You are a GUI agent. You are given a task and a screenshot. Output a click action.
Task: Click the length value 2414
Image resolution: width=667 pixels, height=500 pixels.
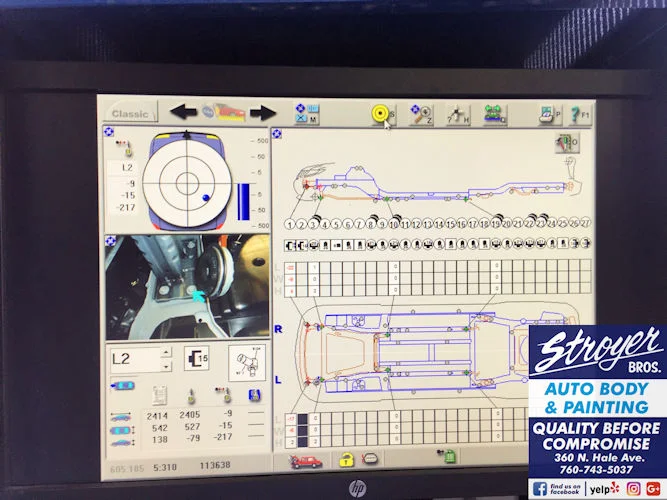click(157, 416)
